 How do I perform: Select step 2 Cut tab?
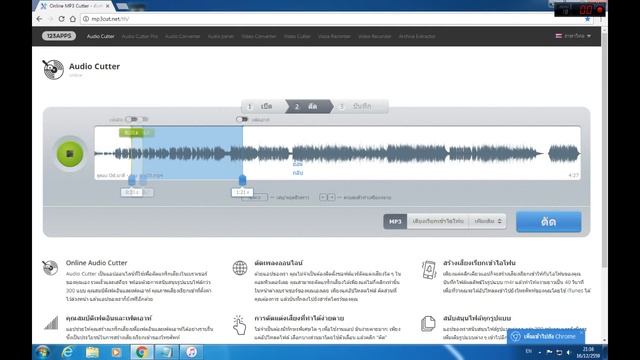pyautogui.click(x=309, y=107)
